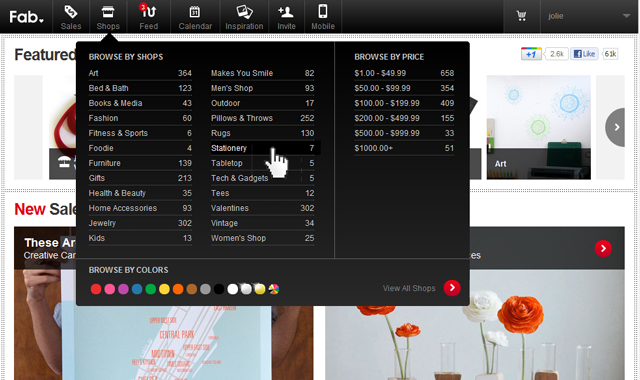Open the Valentines shop
The height and width of the screenshot is (380, 640).
point(262,208)
